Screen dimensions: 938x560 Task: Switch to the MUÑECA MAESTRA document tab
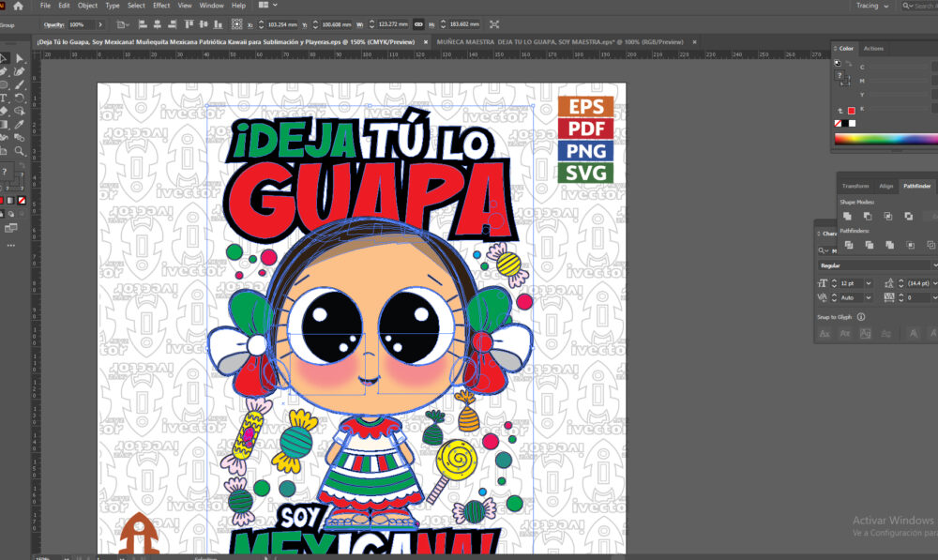pyautogui.click(x=560, y=42)
